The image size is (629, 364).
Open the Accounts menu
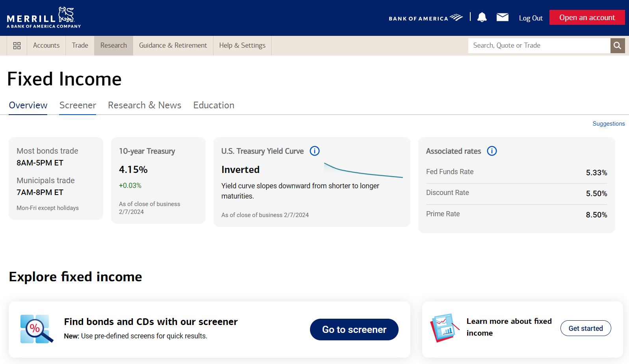click(x=46, y=46)
